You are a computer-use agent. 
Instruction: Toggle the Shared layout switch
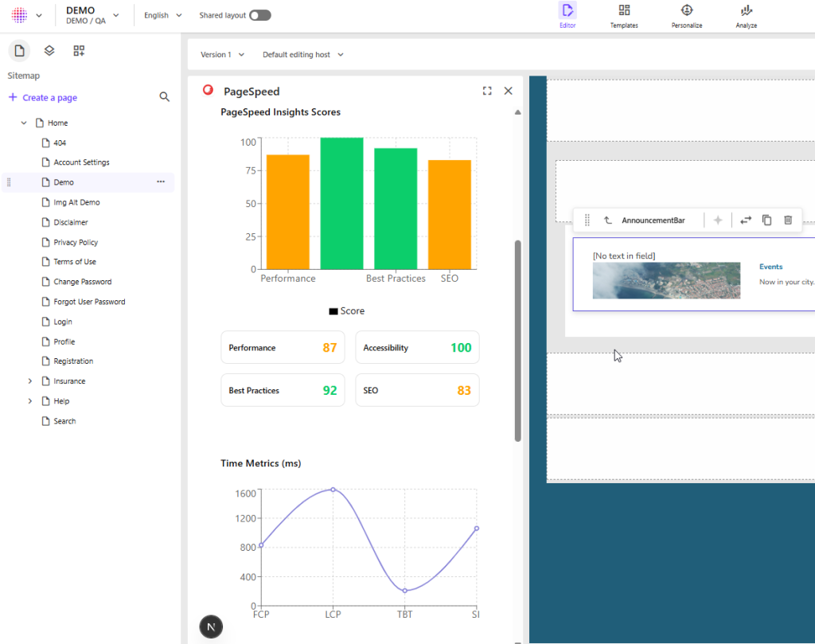(x=259, y=15)
